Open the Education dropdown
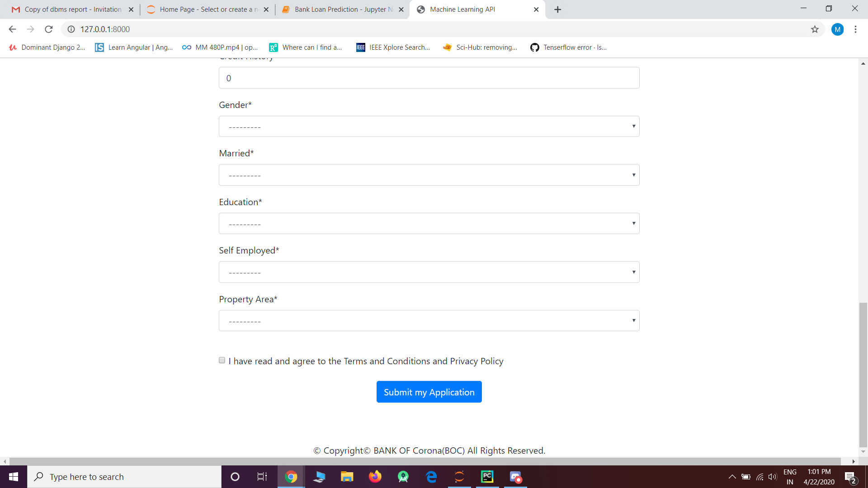Screen dimensions: 868x488 click(429, 224)
